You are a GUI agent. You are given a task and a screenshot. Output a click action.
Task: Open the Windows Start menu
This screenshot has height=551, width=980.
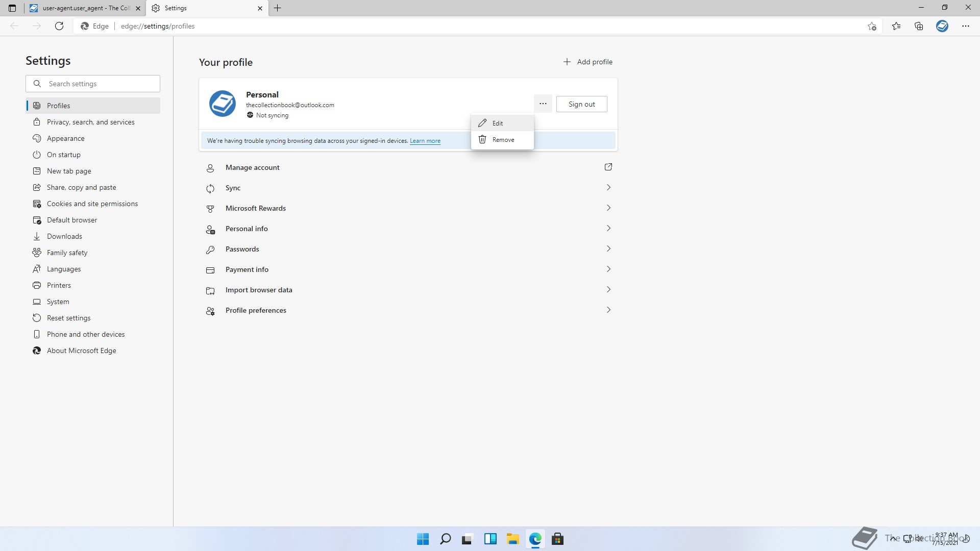(x=423, y=539)
